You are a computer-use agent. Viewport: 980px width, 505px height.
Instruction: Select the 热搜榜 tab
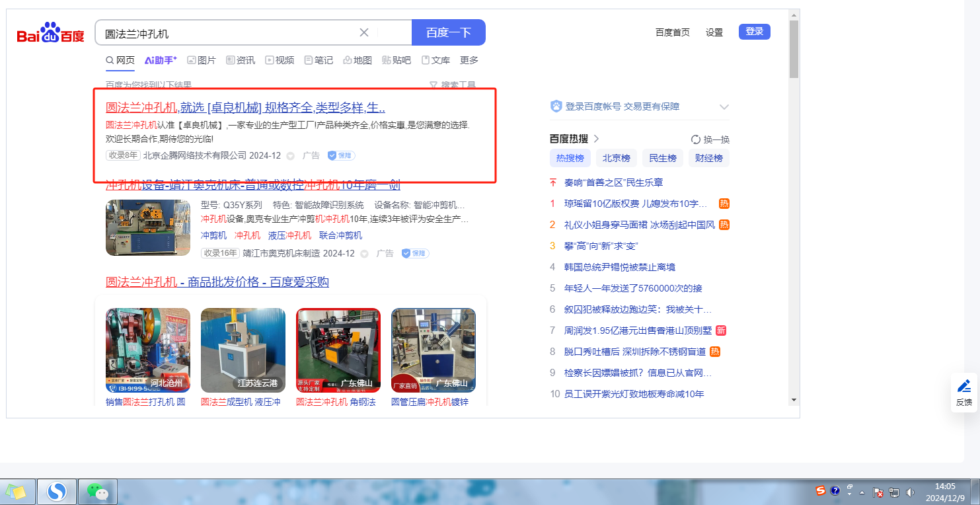point(570,158)
